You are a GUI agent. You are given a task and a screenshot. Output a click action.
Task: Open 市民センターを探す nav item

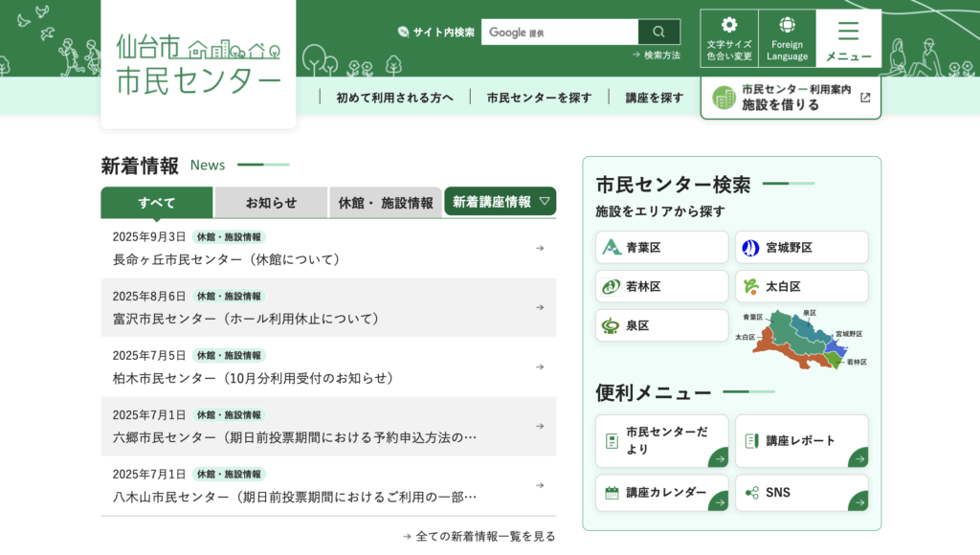(539, 98)
